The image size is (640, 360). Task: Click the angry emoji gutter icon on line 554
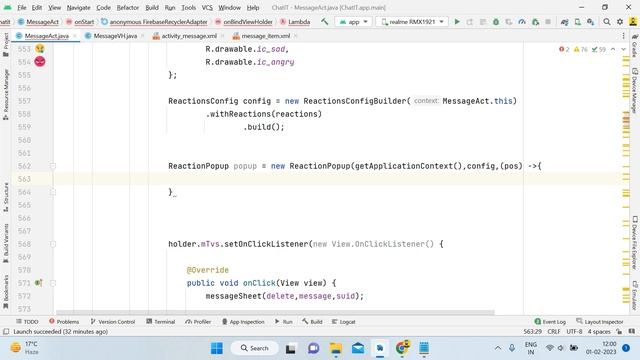tap(40, 62)
